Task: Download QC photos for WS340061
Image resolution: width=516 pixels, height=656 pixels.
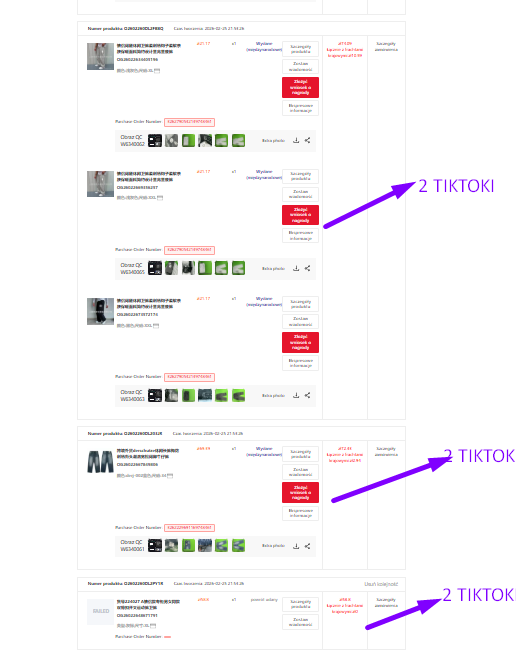Action: [x=296, y=546]
